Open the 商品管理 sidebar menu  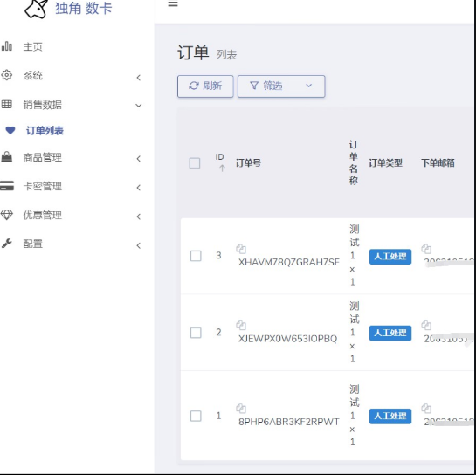pos(43,157)
